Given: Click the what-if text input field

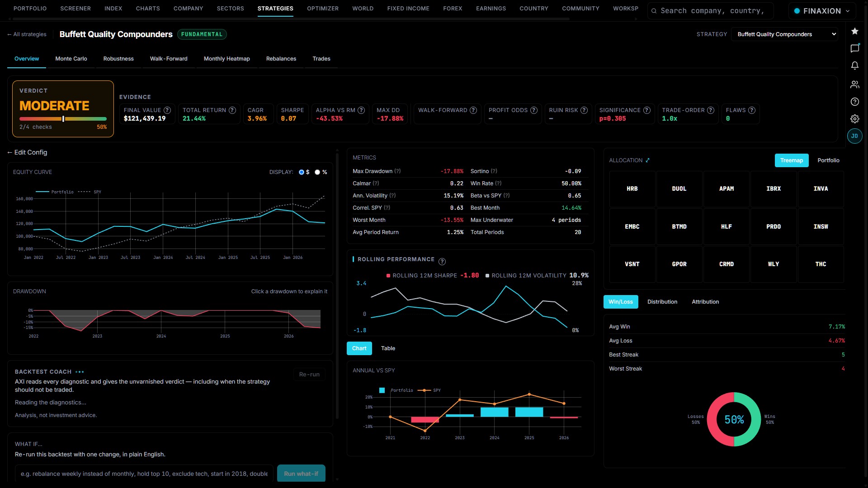Looking at the screenshot, I should coord(144,474).
